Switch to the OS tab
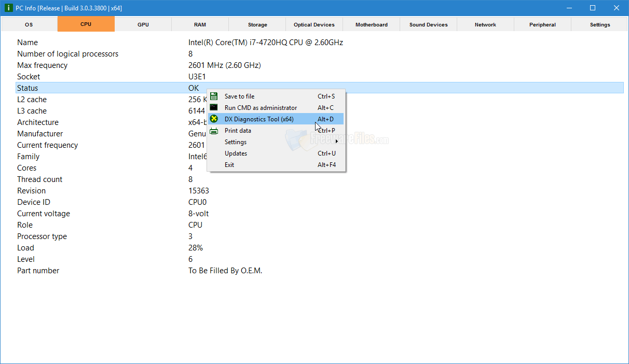Image resolution: width=629 pixels, height=364 pixels. coord(29,24)
